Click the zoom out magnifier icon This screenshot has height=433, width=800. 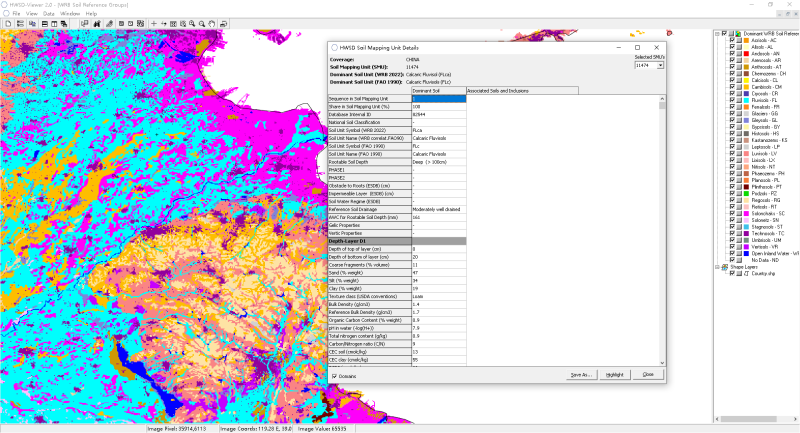202,24
